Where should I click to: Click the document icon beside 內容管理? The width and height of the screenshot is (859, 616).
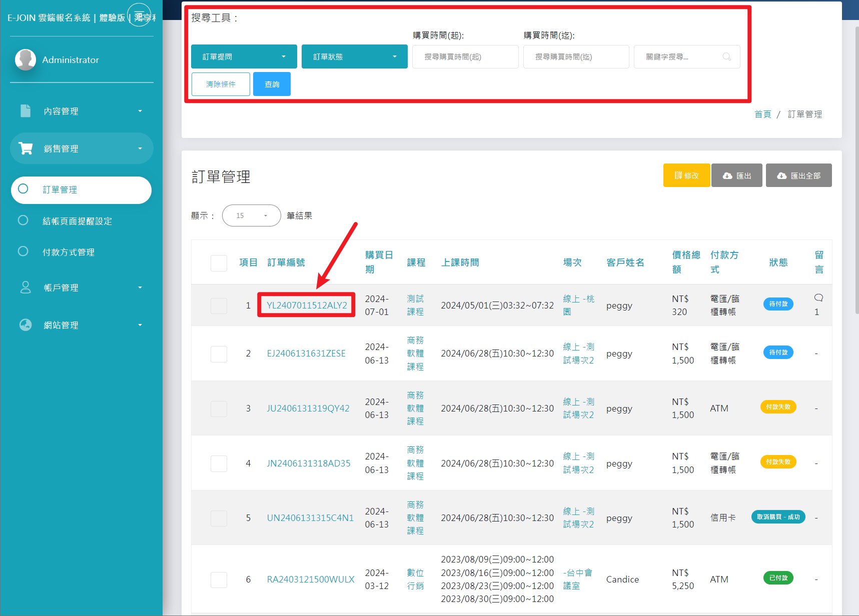point(26,111)
